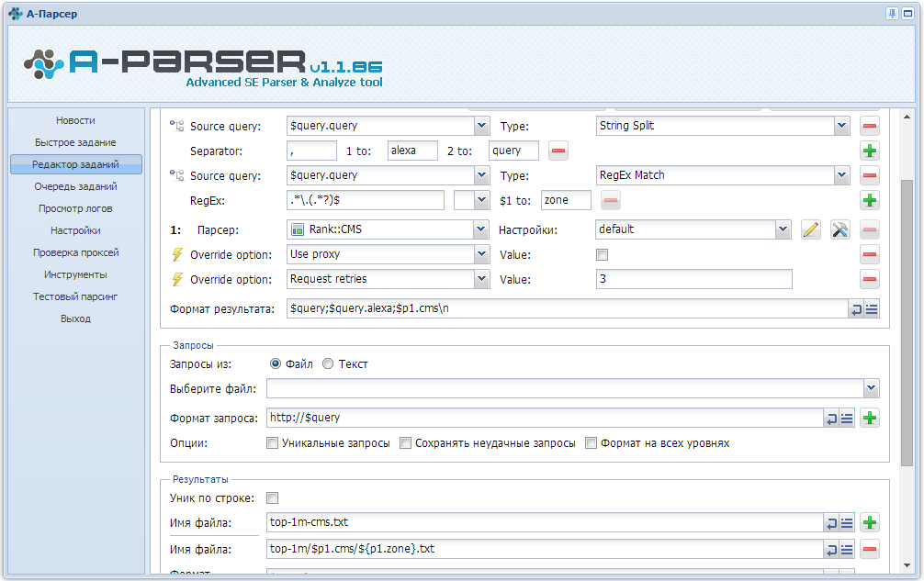The height and width of the screenshot is (581, 924).
Task: Remove the String Split query builder row
Action: pyautogui.click(x=869, y=126)
